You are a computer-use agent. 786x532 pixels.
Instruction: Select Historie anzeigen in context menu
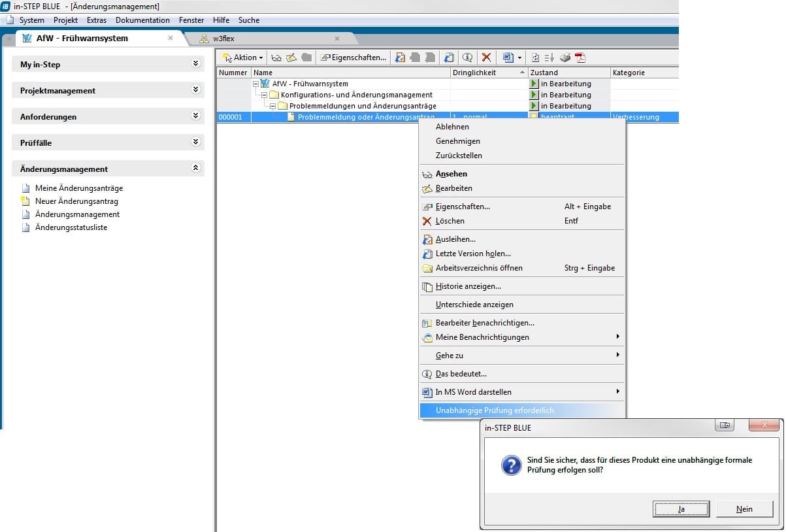pyautogui.click(x=468, y=286)
